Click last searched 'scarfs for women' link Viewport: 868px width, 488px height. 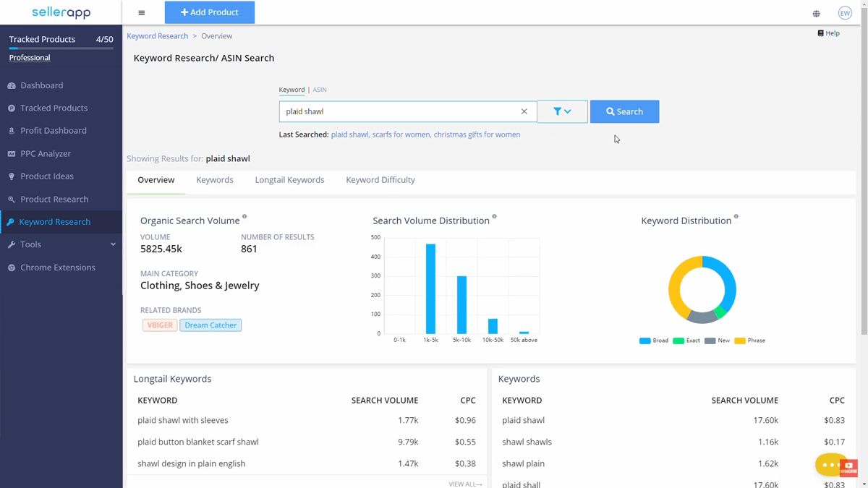point(401,134)
